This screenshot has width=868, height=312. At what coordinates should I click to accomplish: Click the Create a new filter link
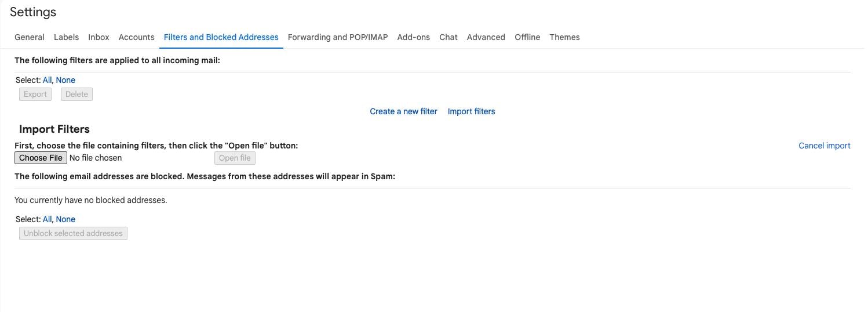coord(403,111)
